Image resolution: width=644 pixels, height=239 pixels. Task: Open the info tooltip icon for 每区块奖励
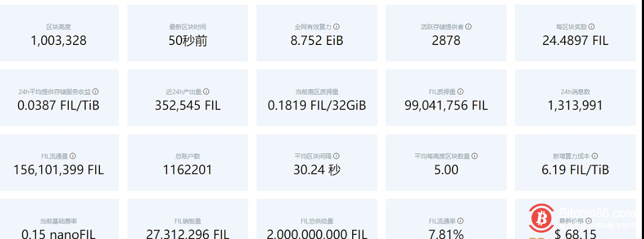tap(592, 26)
